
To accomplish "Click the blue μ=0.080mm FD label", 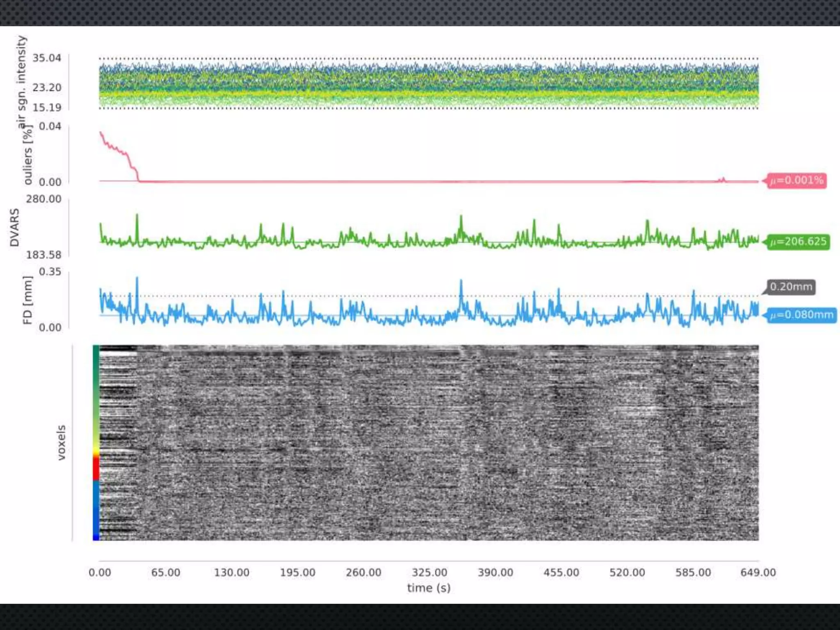I will point(801,315).
